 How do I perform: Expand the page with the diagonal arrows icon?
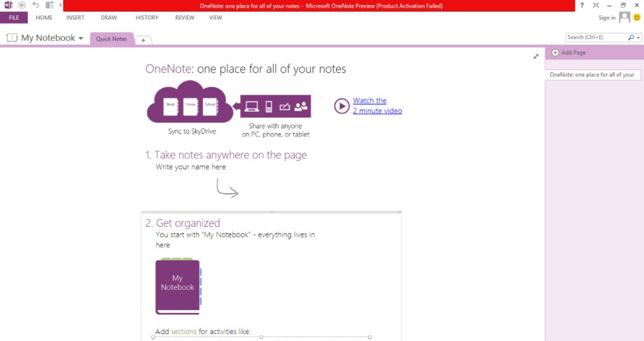536,56
